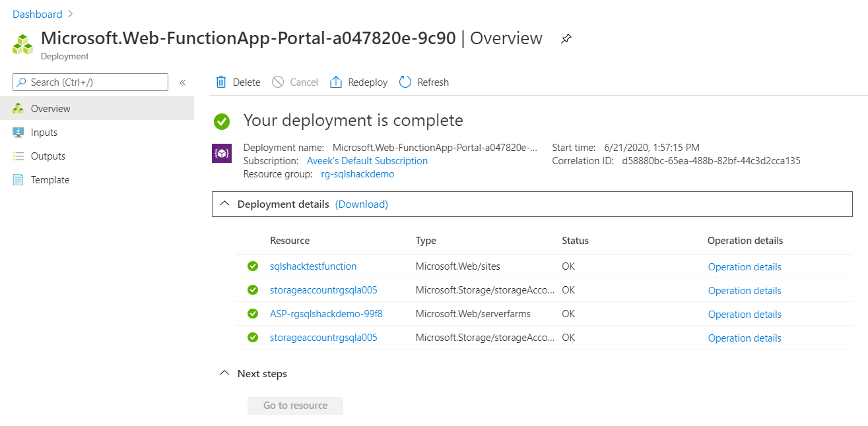Click the Redeploy upload icon
The image size is (868, 426).
[336, 82]
